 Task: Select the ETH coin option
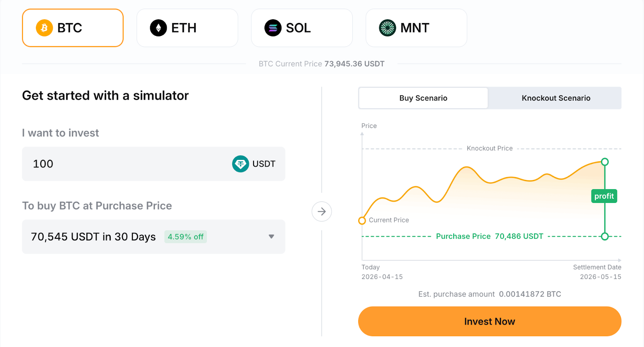point(187,28)
